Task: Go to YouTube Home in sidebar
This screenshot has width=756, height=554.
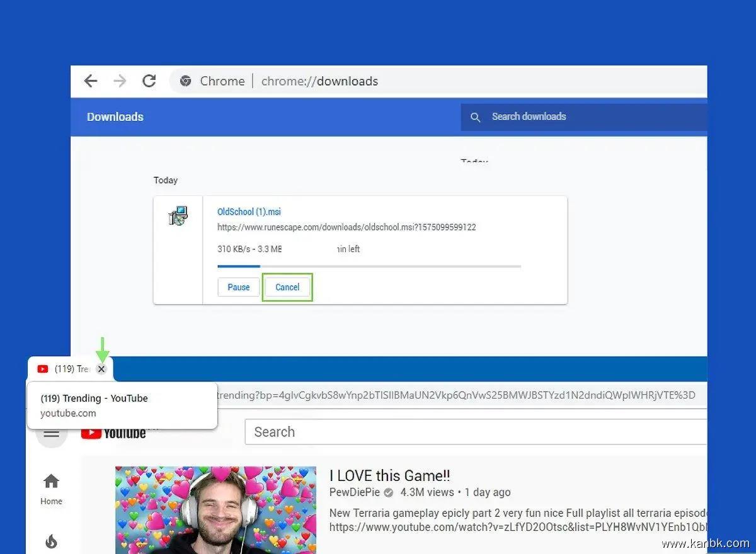Action: click(x=51, y=489)
